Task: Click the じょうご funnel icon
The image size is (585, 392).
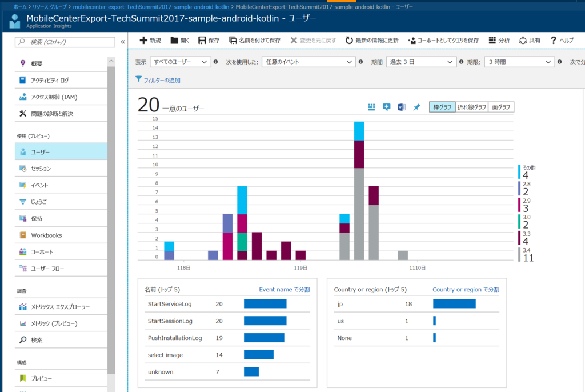Action: (23, 202)
